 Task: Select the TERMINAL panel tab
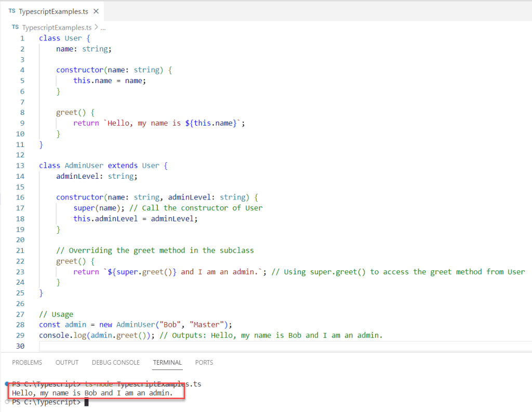(x=167, y=363)
